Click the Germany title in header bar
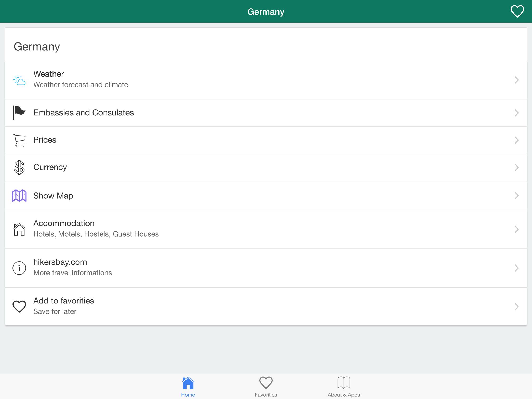Image resolution: width=532 pixels, height=399 pixels. pyautogui.click(x=266, y=12)
